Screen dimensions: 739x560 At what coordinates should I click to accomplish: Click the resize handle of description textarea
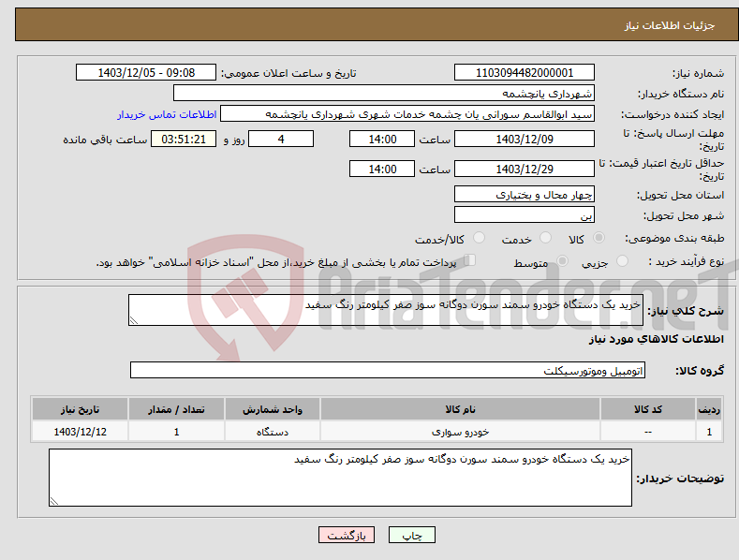134,320
